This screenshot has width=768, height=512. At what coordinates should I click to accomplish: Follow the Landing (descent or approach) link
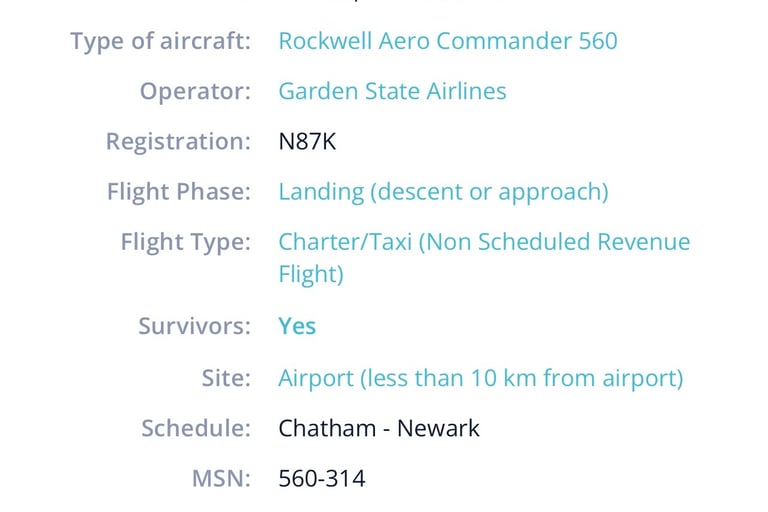tap(443, 192)
